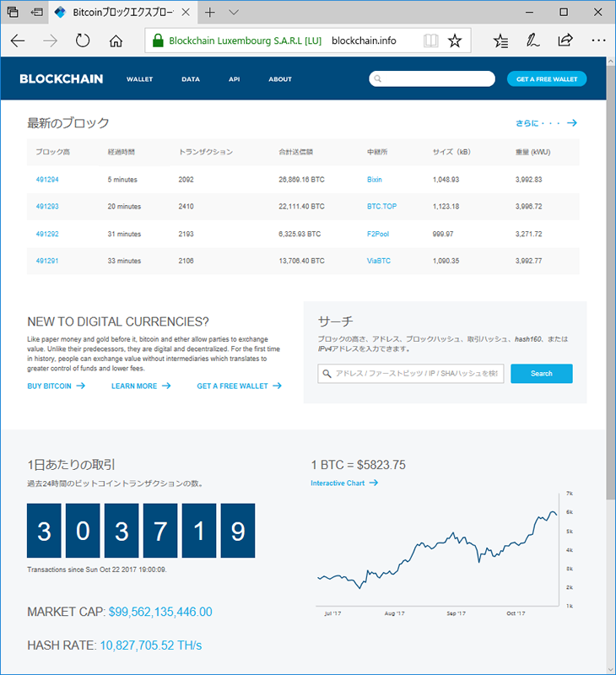Open block 491294

[47, 180]
